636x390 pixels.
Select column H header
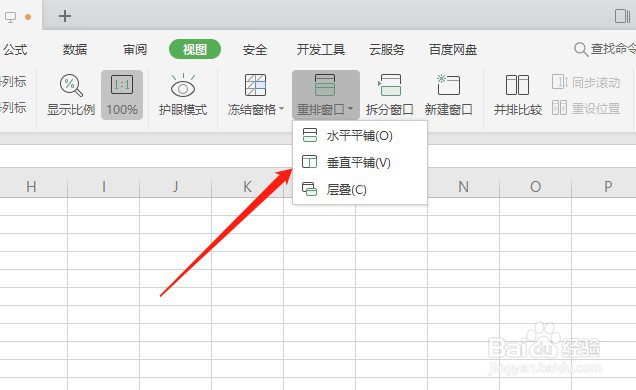[x=31, y=186]
